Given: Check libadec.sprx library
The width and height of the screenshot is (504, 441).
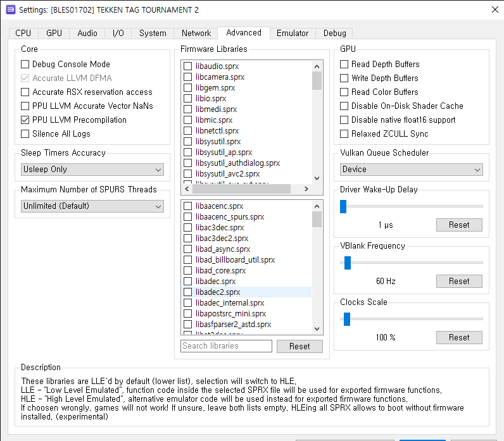Looking at the screenshot, I should (187, 282).
